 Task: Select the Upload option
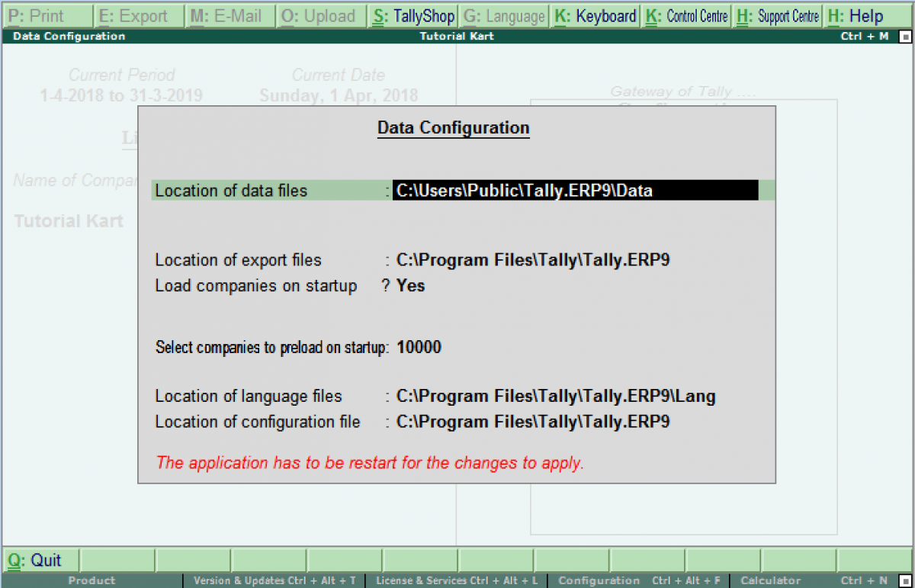(x=320, y=15)
